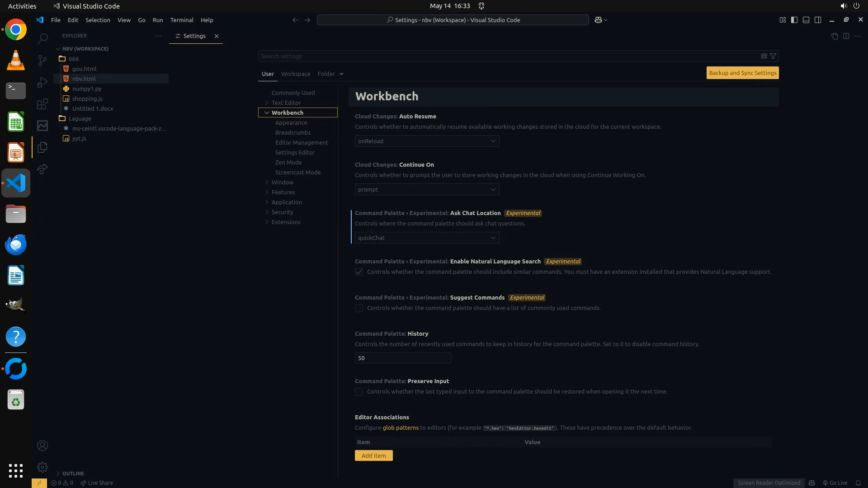The height and width of the screenshot is (488, 868).
Task: Open the Ask Chat Location quickChat dropdown
Action: 427,238
